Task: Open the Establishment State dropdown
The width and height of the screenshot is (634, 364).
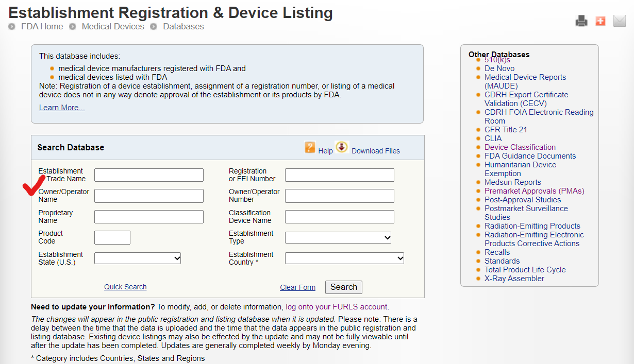Action: click(x=138, y=258)
